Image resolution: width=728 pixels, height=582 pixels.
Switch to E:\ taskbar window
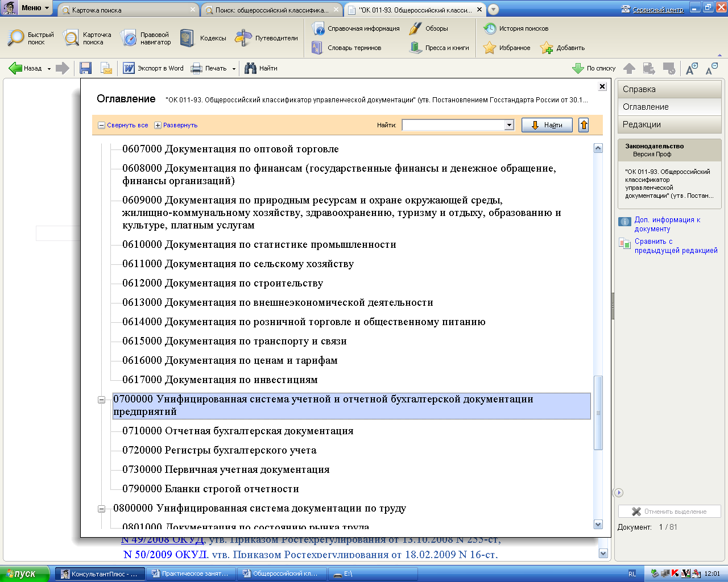click(374, 574)
